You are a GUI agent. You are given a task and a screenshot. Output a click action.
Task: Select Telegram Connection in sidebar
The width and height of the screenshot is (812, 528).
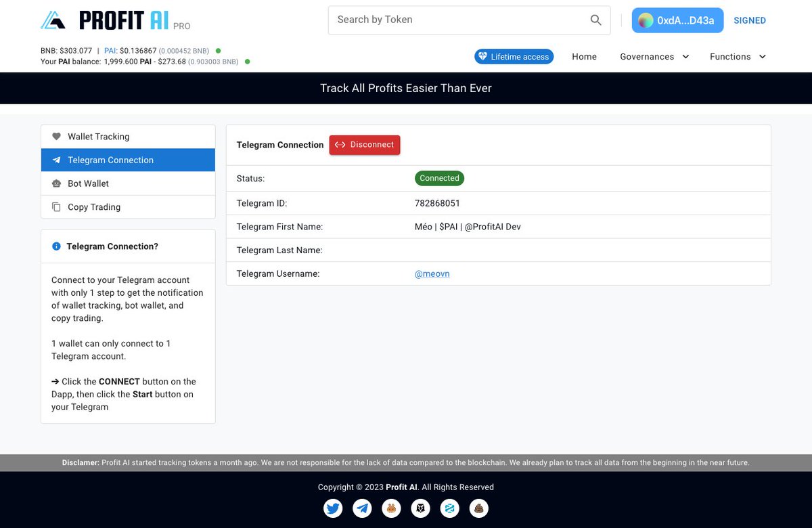[x=128, y=160]
